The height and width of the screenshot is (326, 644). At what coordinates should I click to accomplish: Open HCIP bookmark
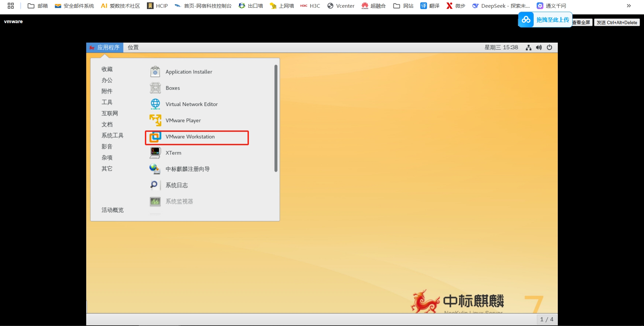click(157, 6)
